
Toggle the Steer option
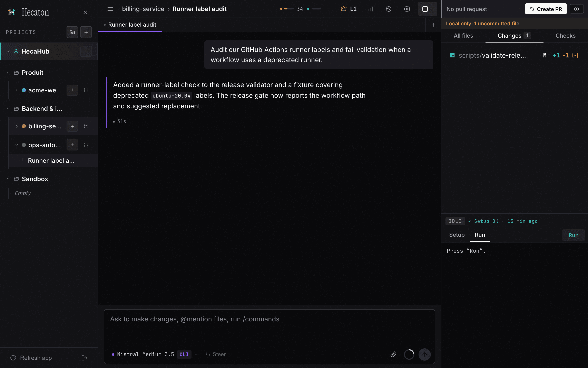pyautogui.click(x=216, y=354)
